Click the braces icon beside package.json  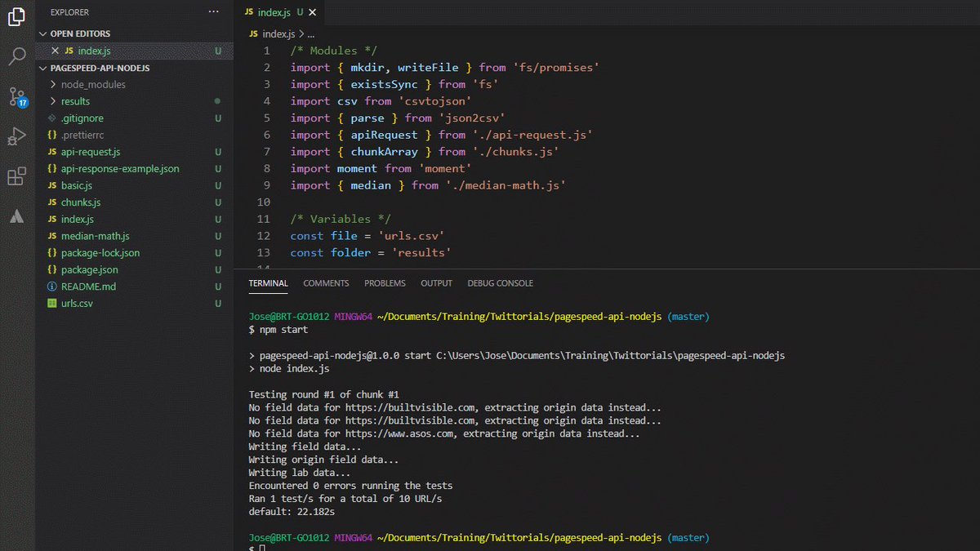pyautogui.click(x=52, y=269)
